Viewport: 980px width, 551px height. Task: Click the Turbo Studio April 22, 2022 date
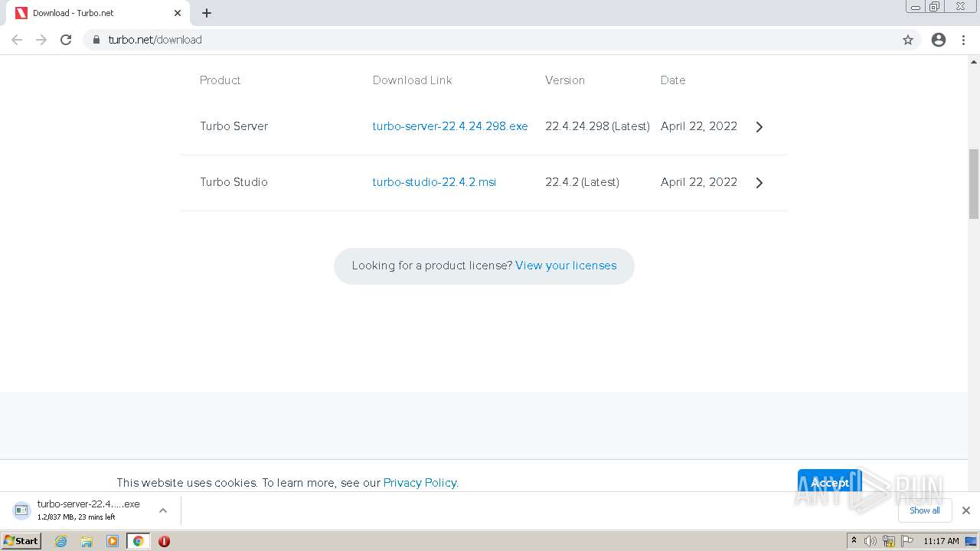699,182
